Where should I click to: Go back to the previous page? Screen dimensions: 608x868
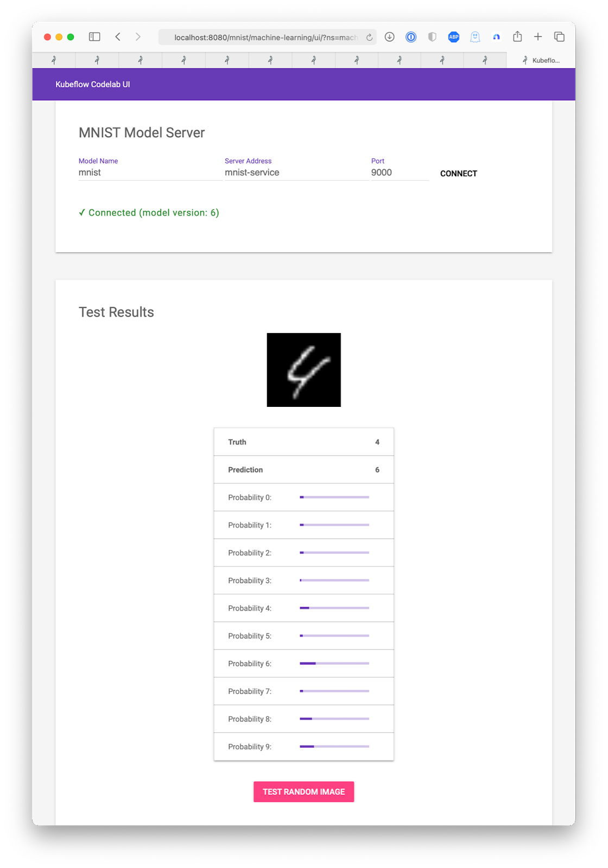point(118,37)
